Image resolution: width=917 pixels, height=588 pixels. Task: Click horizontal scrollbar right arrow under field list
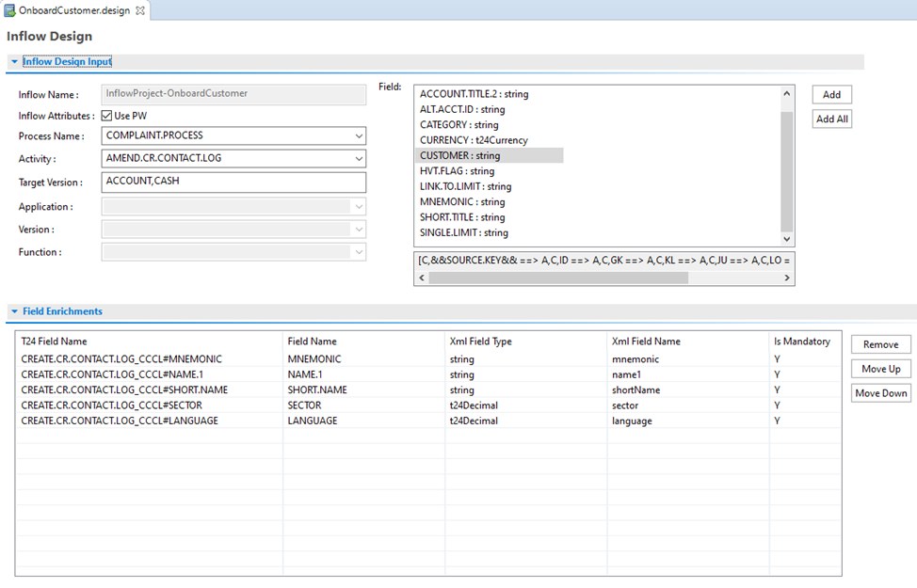pos(788,278)
